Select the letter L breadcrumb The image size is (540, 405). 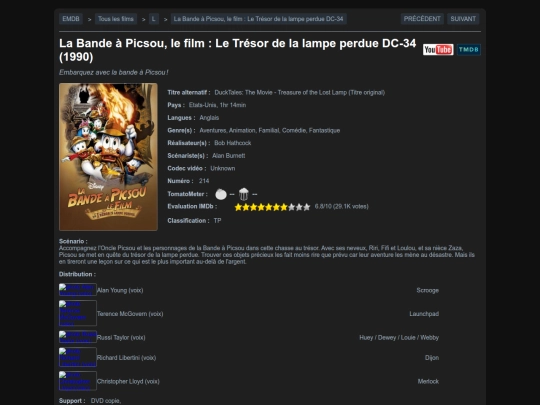point(154,19)
